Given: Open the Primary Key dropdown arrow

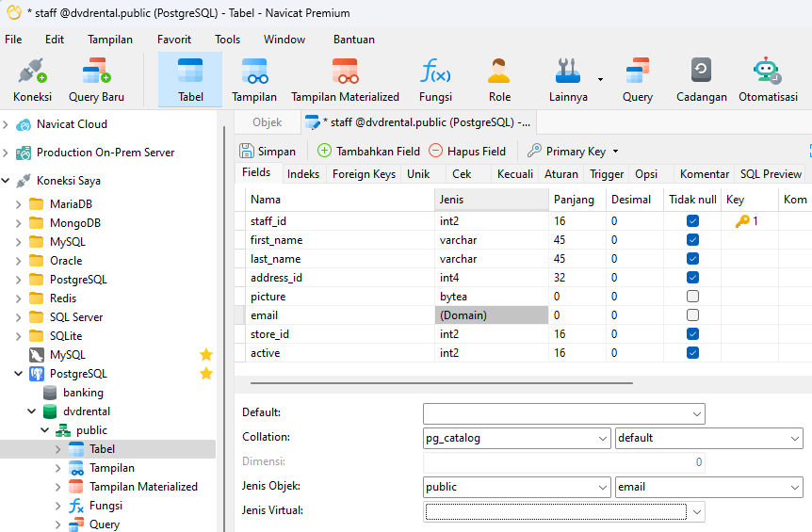Looking at the screenshot, I should pos(616,152).
